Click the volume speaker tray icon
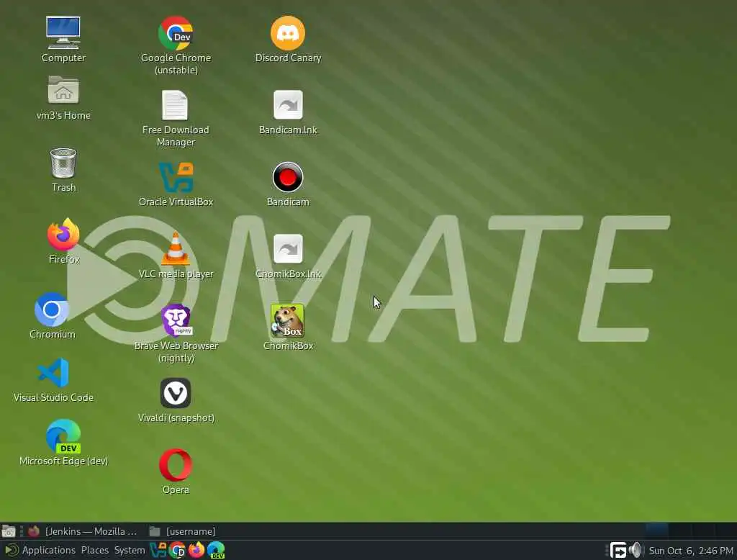Image resolution: width=737 pixels, height=560 pixels. click(x=635, y=550)
